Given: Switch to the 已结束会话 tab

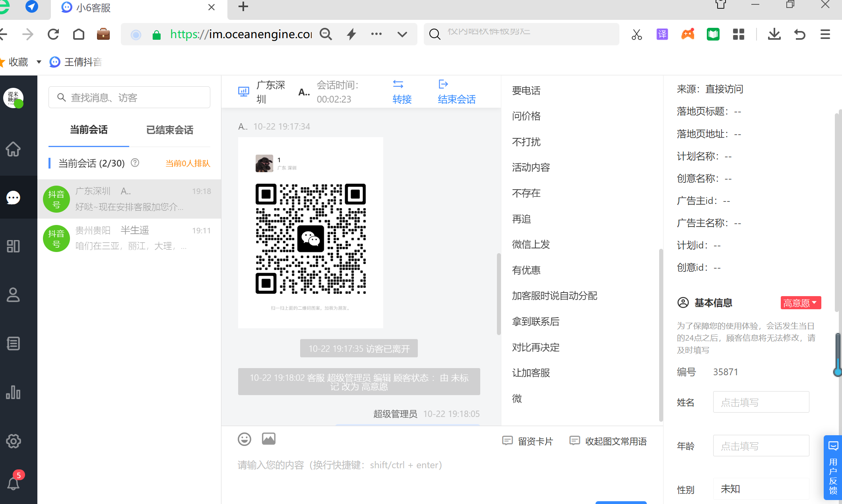Looking at the screenshot, I should click(x=170, y=130).
